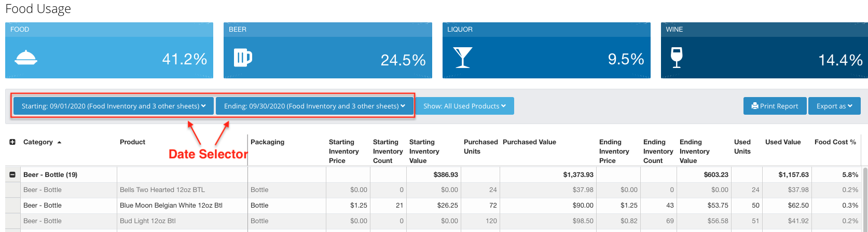Image resolution: width=868 pixels, height=232 pixels.
Task: Sort by Used Value column header
Action: (783, 142)
